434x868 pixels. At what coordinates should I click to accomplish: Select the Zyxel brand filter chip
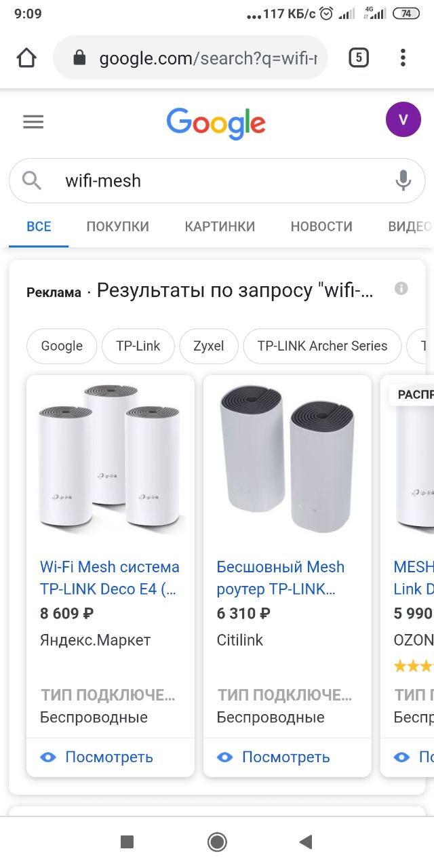pos(208,346)
